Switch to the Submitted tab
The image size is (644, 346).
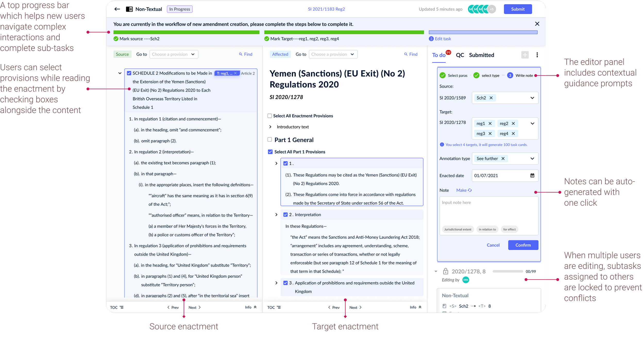click(481, 55)
